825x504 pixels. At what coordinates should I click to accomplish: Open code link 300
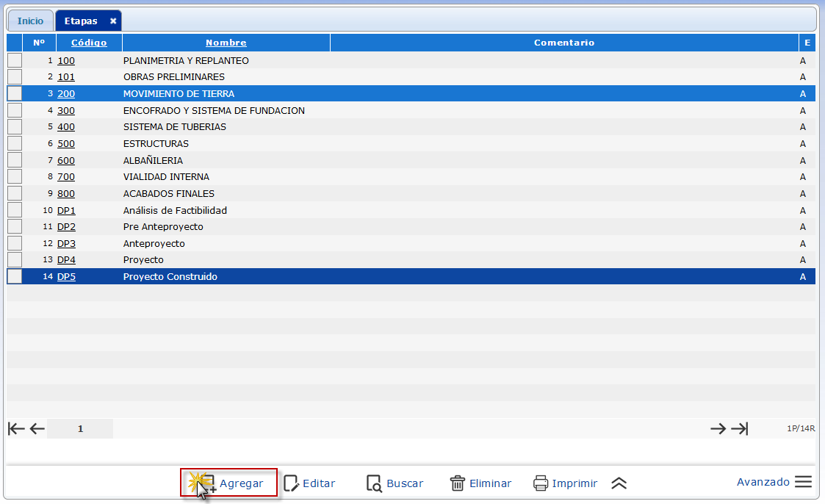66,110
